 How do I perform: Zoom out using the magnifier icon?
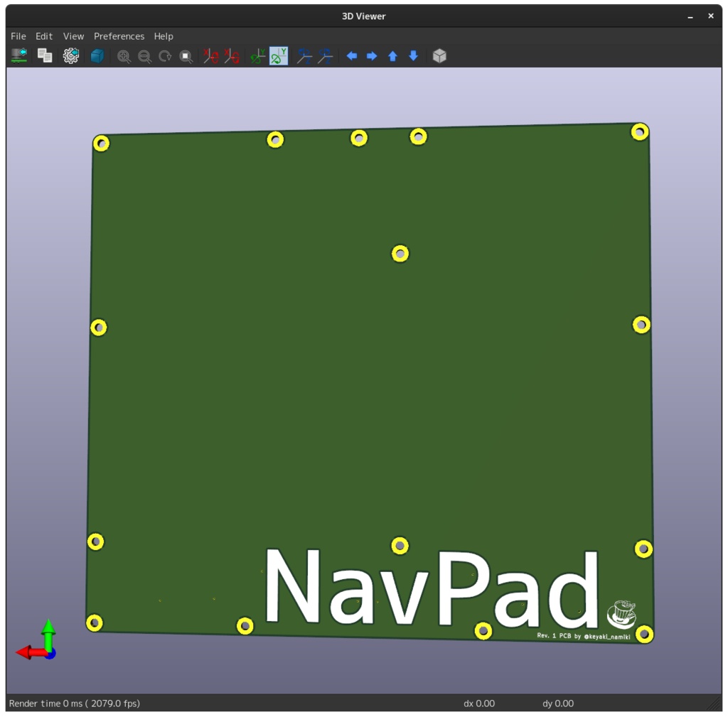pyautogui.click(x=144, y=56)
